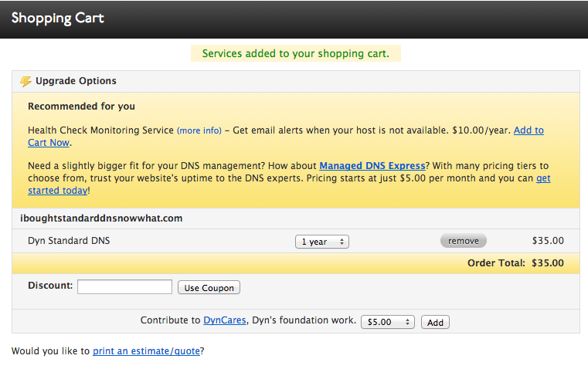This screenshot has width=588, height=369.
Task: Click the 'Recommended for you' heading
Action: coord(81,107)
